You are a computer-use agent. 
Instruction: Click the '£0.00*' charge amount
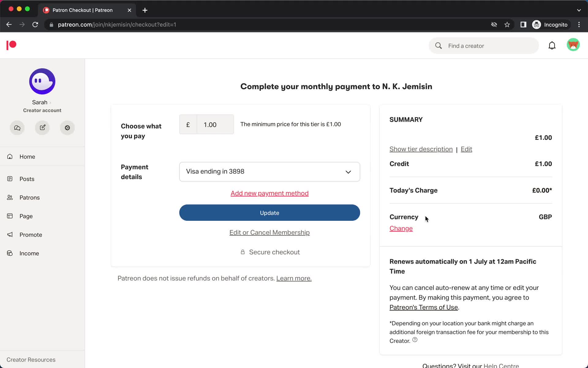(542, 190)
